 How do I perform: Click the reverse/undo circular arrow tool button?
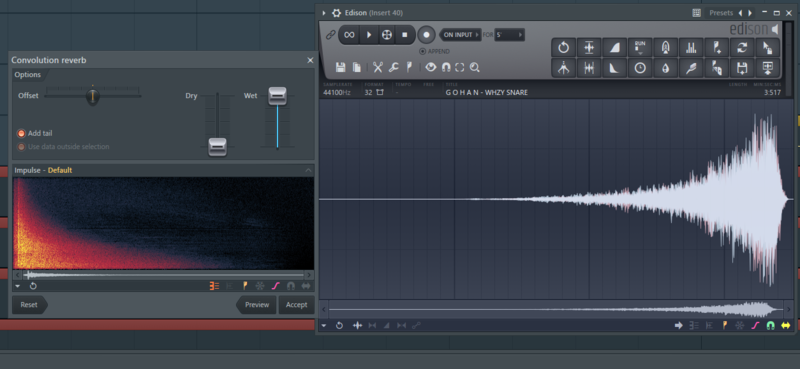(x=563, y=47)
